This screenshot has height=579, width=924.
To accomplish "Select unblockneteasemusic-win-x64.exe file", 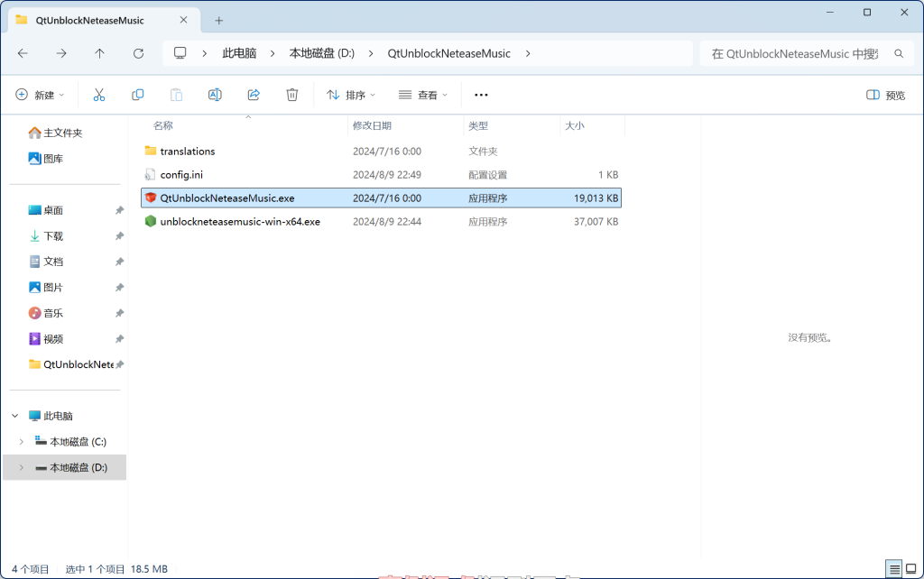I will click(239, 221).
